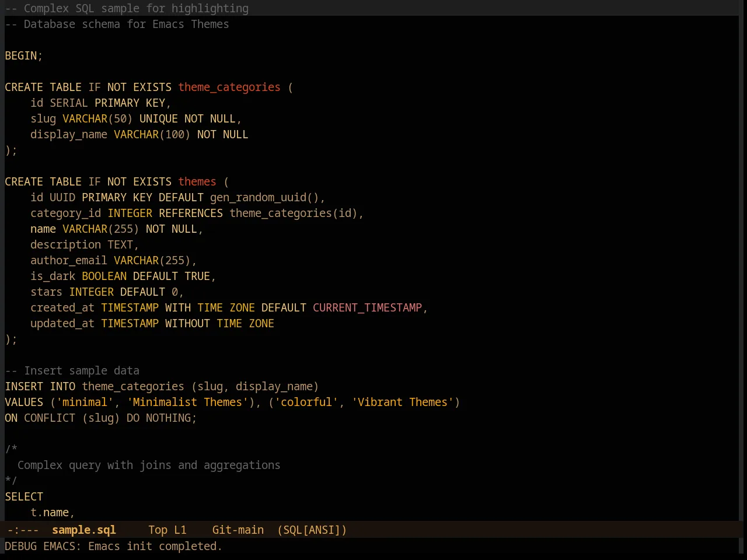
Task: Click REFERENCES keyword on category_id line
Action: tap(191, 213)
